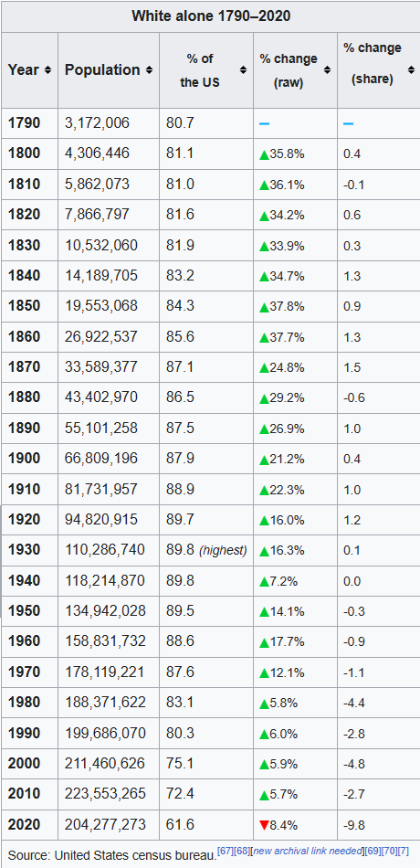Click the '89.8 (highest)' cell
The image size is (420, 868).
pyautogui.click(x=206, y=550)
